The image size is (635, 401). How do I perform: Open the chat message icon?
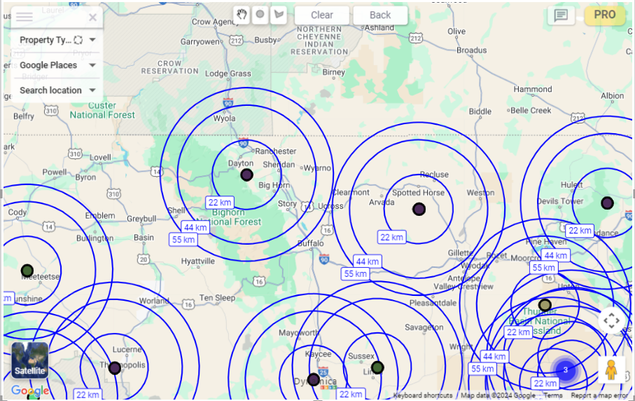561,15
